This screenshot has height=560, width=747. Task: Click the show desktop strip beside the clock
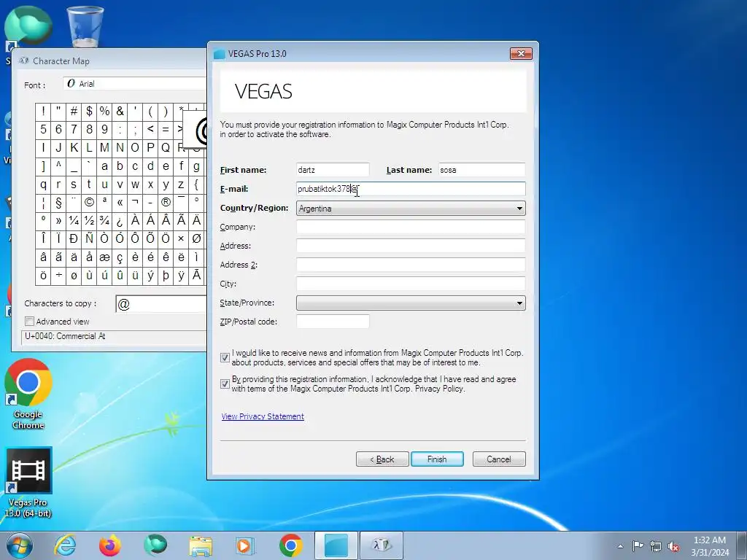point(742,545)
